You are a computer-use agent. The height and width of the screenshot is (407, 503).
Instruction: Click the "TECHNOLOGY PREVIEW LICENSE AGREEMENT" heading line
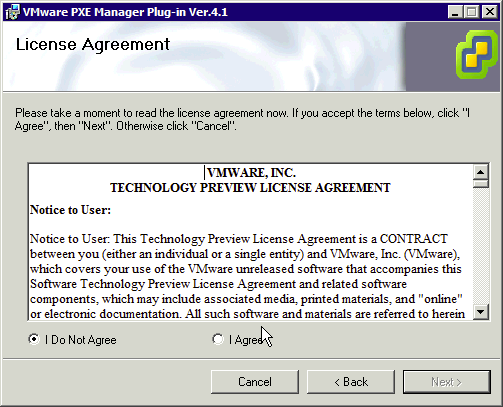pyautogui.click(x=250, y=188)
